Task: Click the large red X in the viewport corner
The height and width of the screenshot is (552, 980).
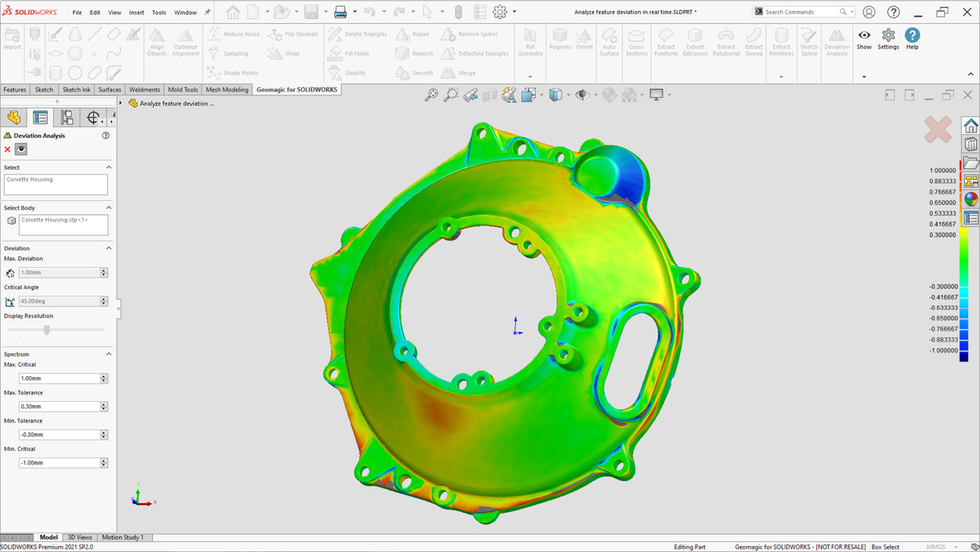Action: click(937, 129)
